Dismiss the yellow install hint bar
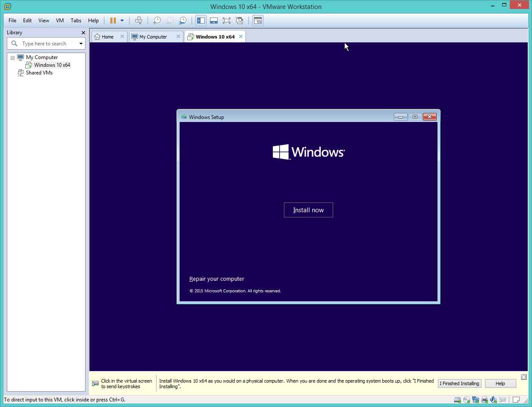532x407 pixels. [x=524, y=377]
